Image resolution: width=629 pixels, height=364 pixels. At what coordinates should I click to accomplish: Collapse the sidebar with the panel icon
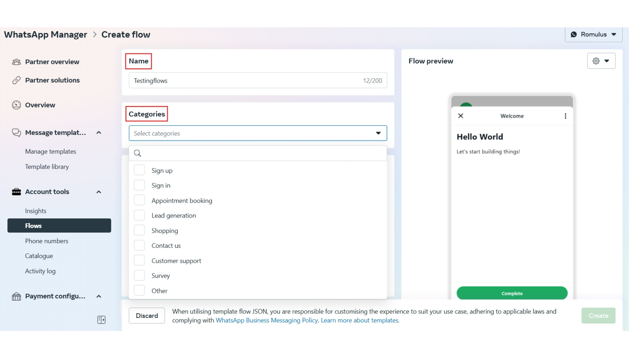(x=101, y=320)
